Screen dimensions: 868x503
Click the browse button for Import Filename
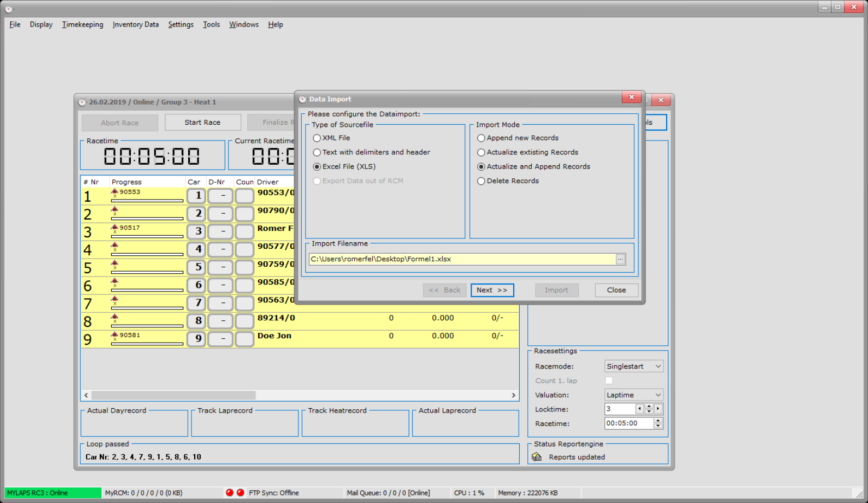coord(620,259)
